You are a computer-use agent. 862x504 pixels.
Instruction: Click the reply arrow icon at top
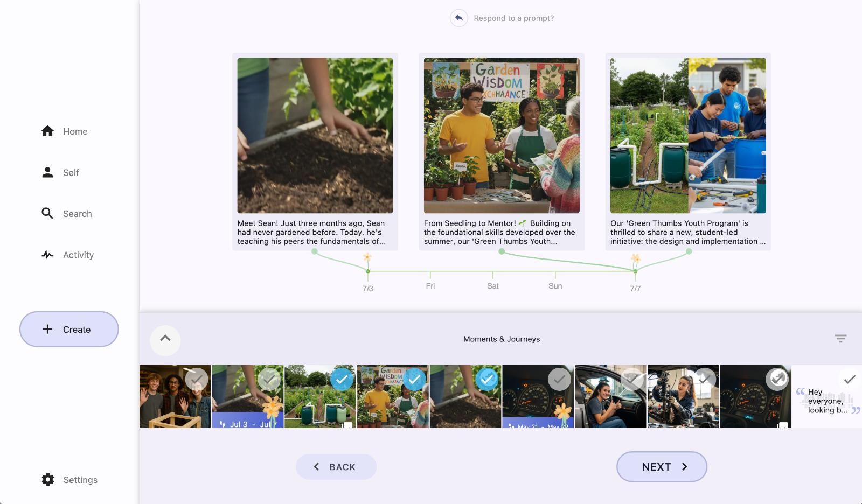click(458, 18)
